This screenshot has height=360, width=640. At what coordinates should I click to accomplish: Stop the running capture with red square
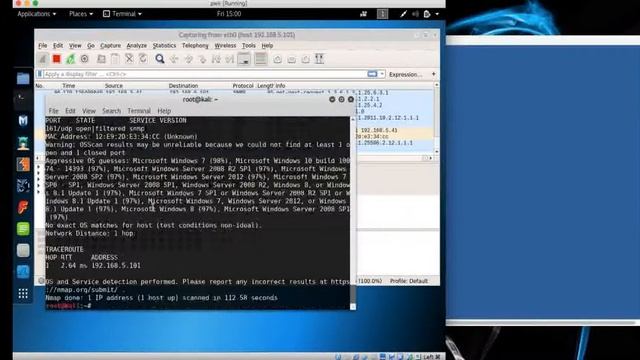(x=56, y=59)
